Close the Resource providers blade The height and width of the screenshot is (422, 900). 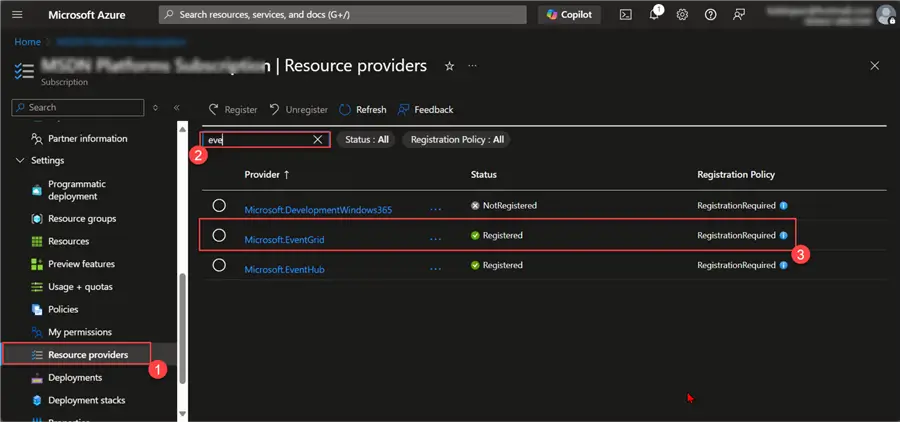tap(875, 66)
